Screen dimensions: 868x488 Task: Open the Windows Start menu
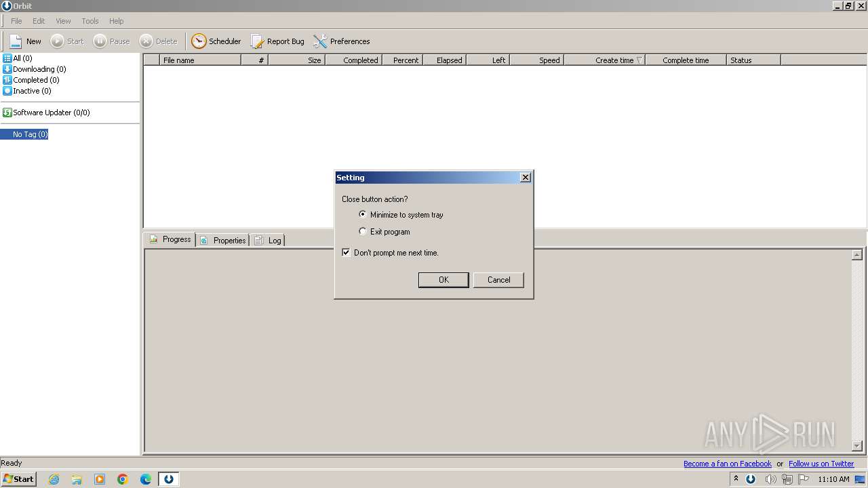pyautogui.click(x=18, y=479)
